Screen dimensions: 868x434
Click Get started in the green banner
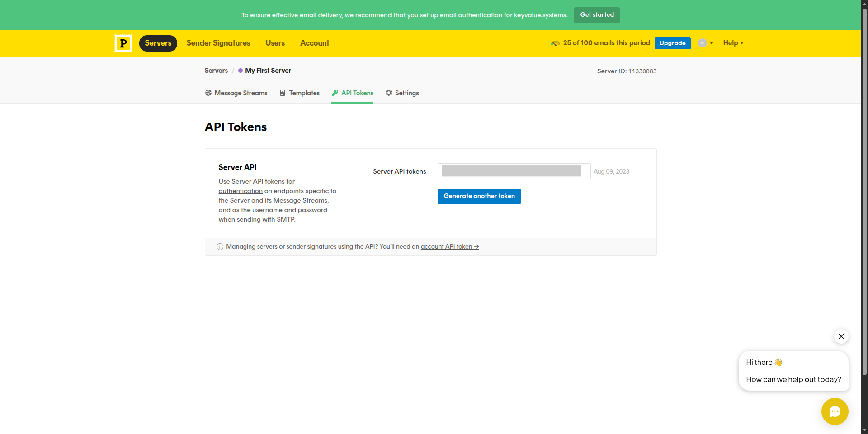[596, 15]
